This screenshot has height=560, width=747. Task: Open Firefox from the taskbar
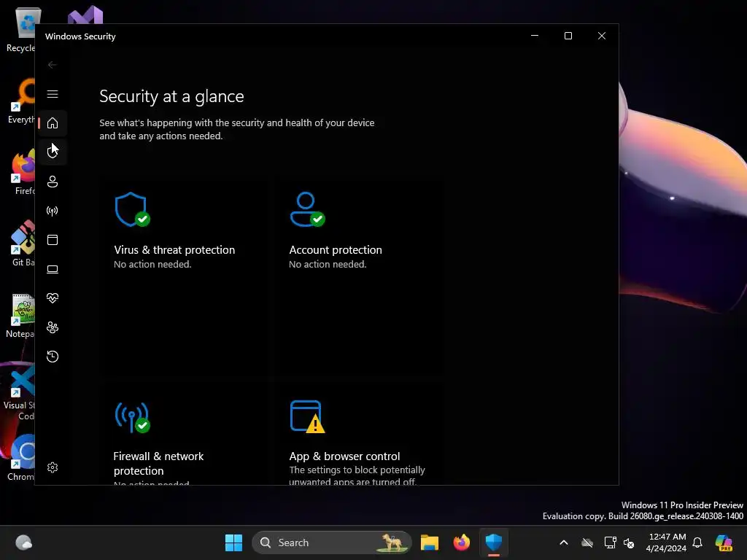click(461, 542)
